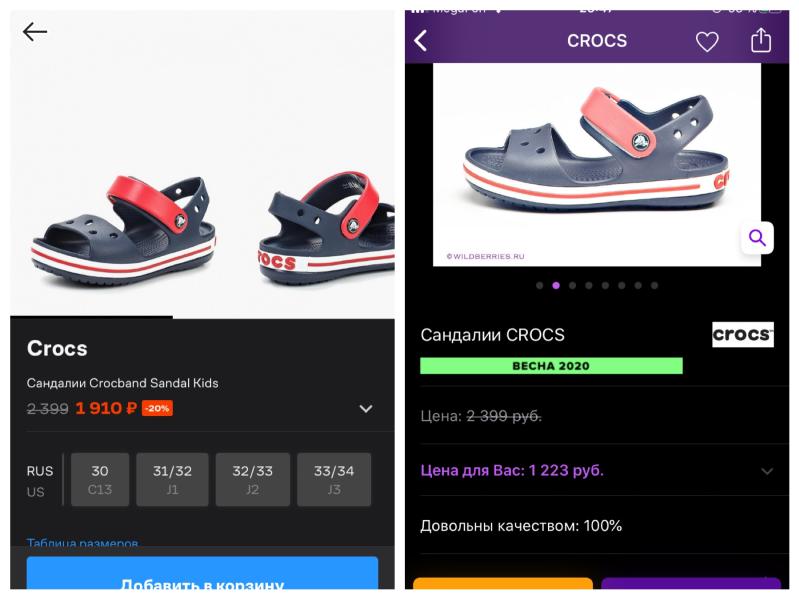Tap the 'ВЕСНА 2020' green label
This screenshot has width=799, height=600.
click(551, 366)
